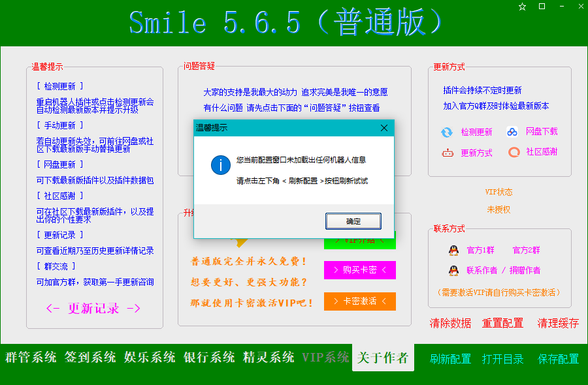
Task: Click the refresh icon beside 检测更新
Action: 447,132
